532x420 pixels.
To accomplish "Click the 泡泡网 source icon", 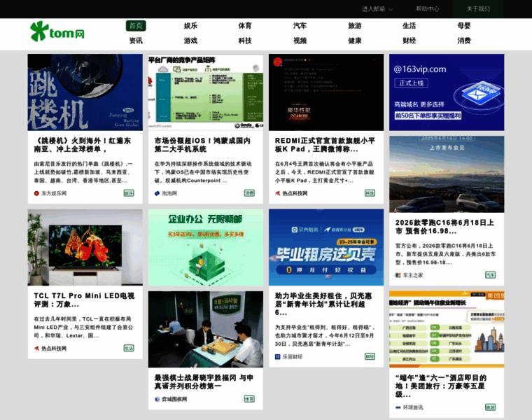I will (x=157, y=193).
